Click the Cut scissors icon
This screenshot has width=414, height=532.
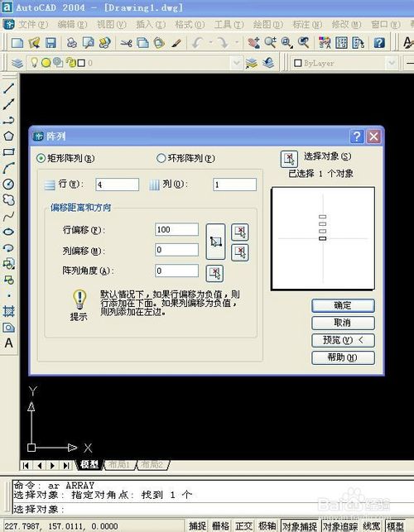coord(126,43)
